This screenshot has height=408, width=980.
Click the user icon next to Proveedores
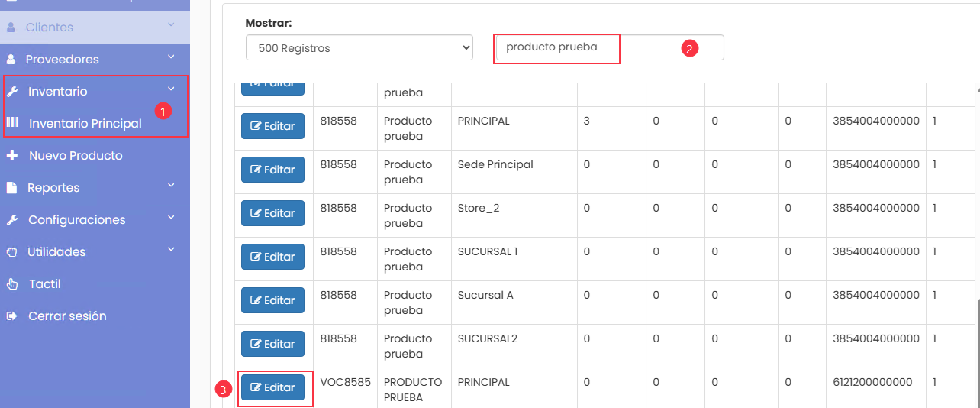coord(11,60)
